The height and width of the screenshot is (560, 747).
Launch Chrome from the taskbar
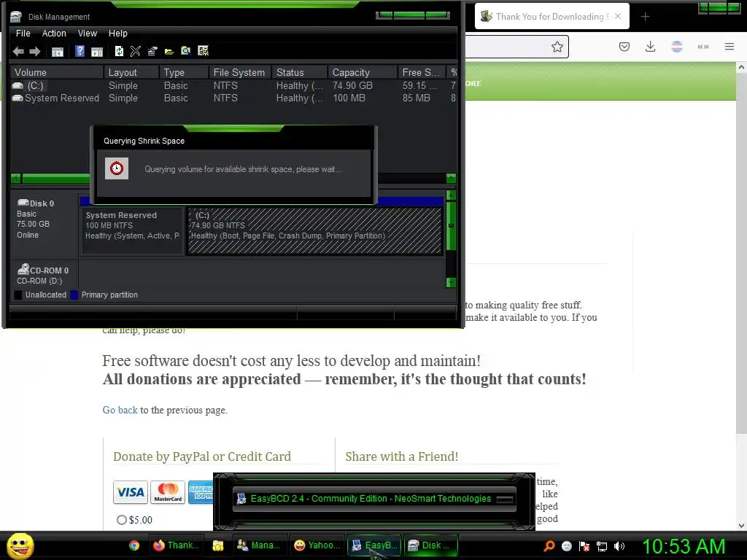(x=134, y=545)
